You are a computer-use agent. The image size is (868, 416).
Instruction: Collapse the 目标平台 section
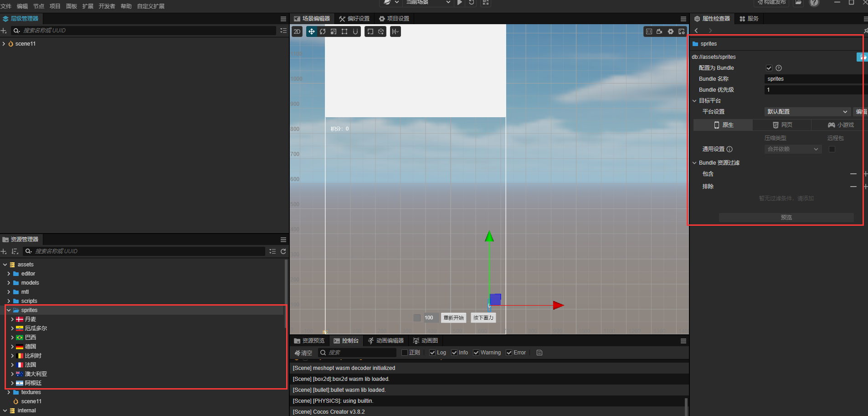pos(694,101)
